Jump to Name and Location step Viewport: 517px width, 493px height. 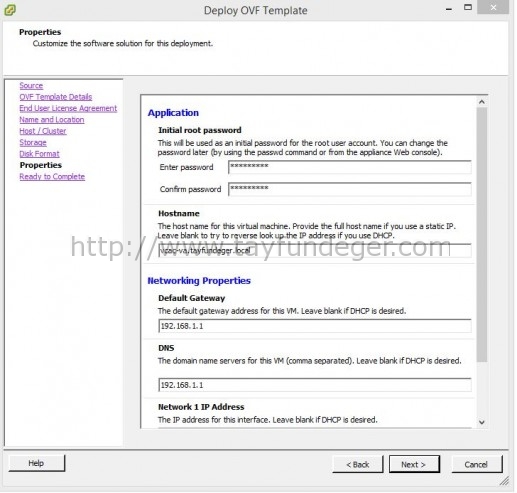pyautogui.click(x=52, y=120)
